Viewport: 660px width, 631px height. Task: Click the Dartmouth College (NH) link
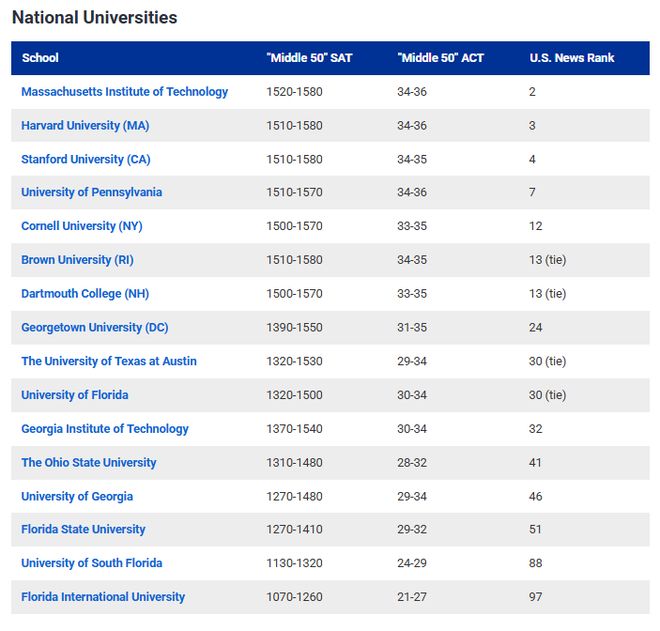tap(85, 293)
